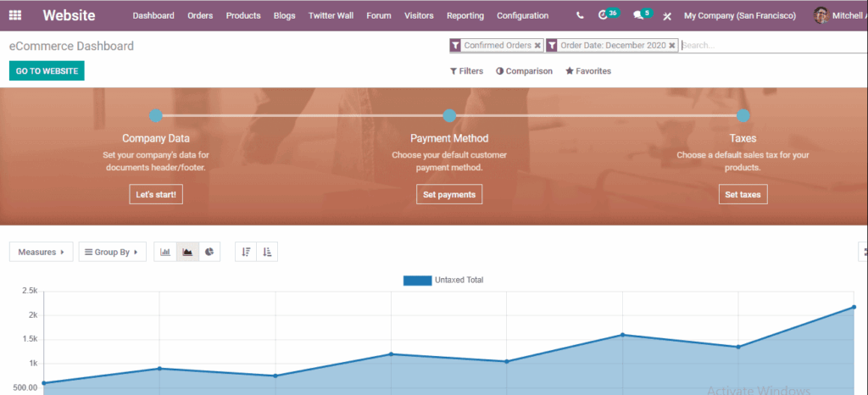Open the Measures dropdown
868x395 pixels.
tap(42, 252)
